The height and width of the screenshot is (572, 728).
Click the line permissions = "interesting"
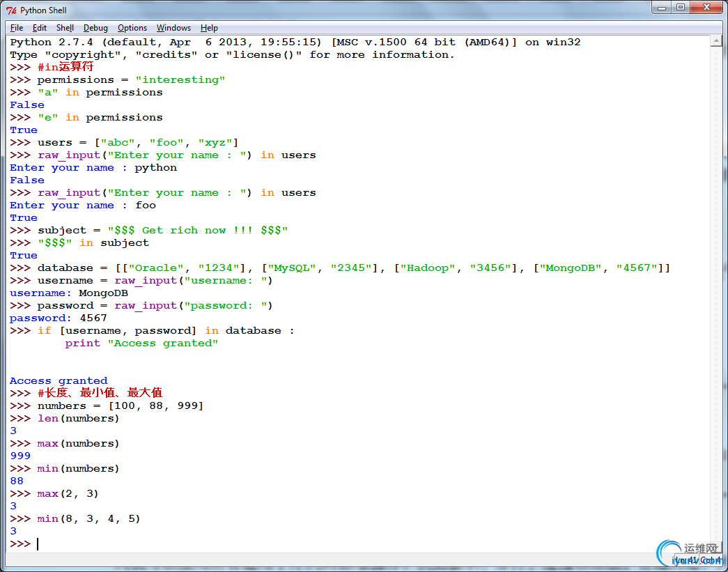tap(118, 80)
